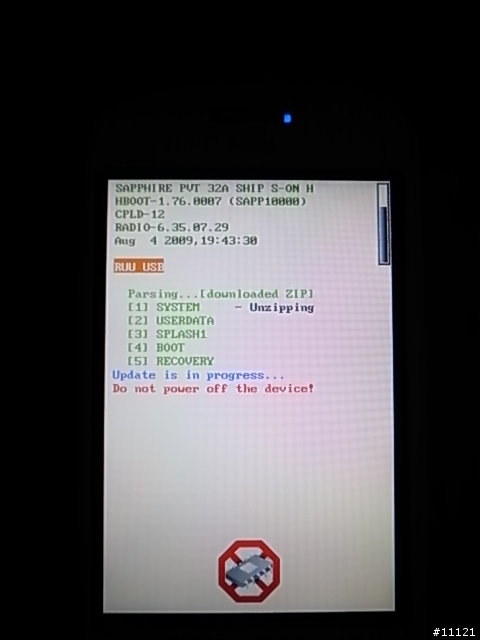480x640 pixels.
Task: Click 'RADIO-6.35.07.29' version text
Action: pos(172,227)
